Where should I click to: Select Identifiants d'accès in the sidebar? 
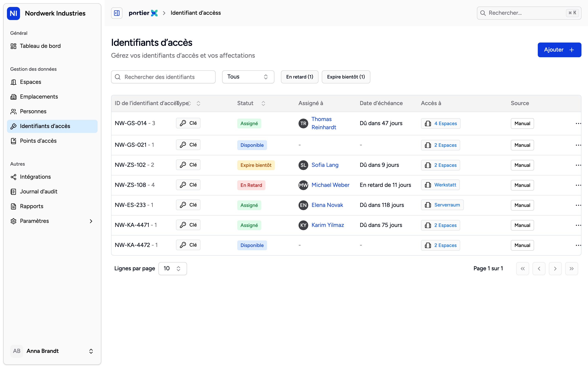[52, 126]
